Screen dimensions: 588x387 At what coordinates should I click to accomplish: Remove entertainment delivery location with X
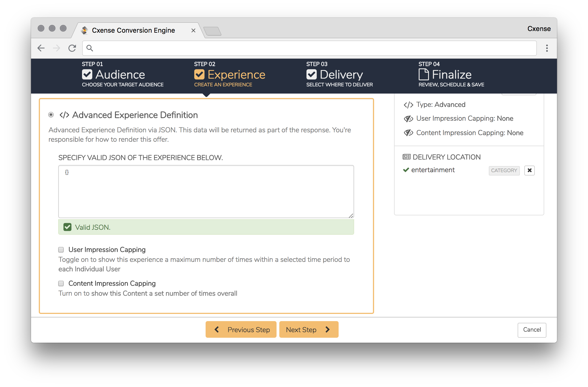coord(530,170)
